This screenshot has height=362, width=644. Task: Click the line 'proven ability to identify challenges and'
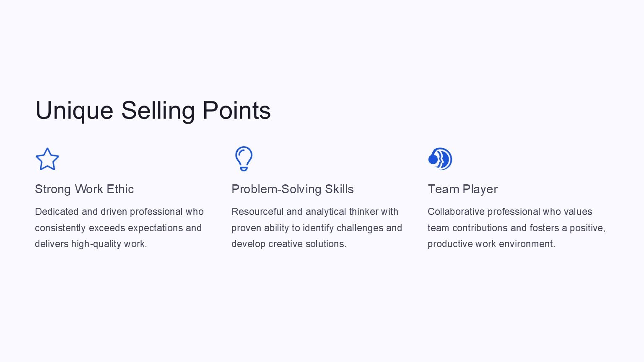click(317, 228)
